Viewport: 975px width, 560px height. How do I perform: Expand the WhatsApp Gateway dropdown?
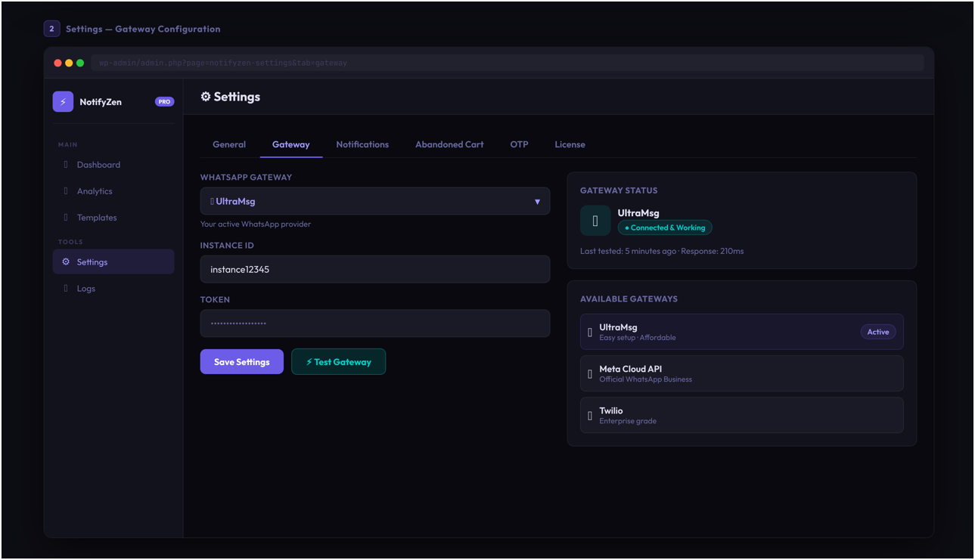click(375, 202)
